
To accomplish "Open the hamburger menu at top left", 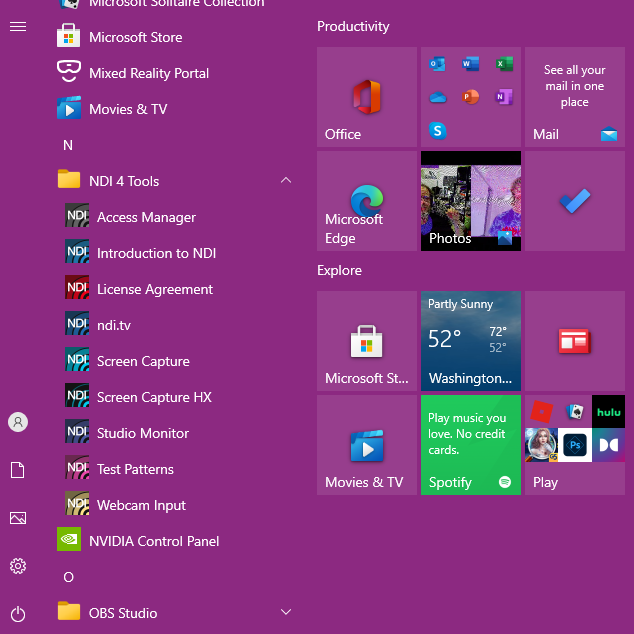I will coord(18,27).
